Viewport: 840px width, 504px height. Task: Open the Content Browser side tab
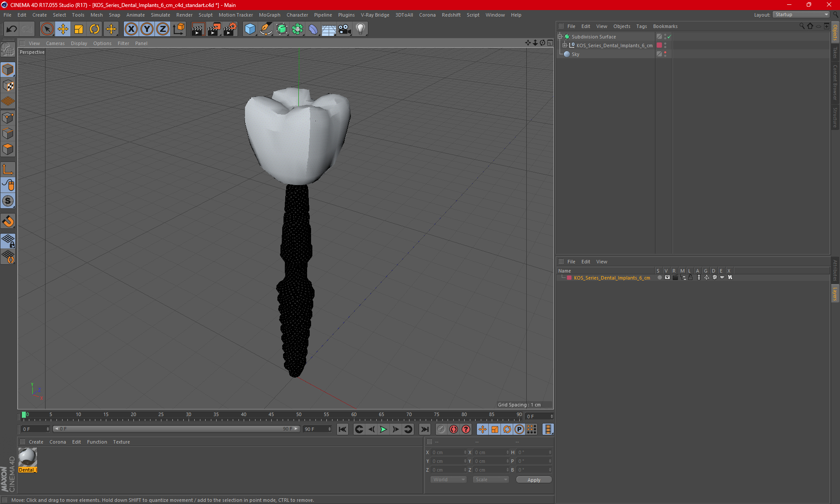[835, 82]
